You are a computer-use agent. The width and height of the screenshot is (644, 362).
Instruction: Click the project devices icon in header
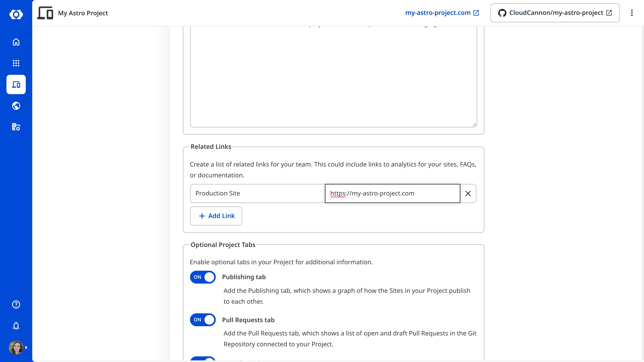coord(45,13)
